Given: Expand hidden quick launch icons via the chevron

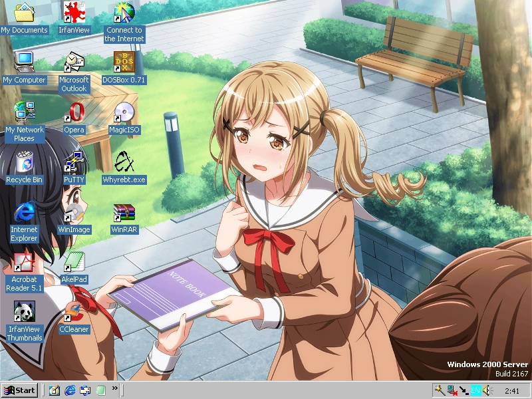Looking at the screenshot, I should click(114, 390).
